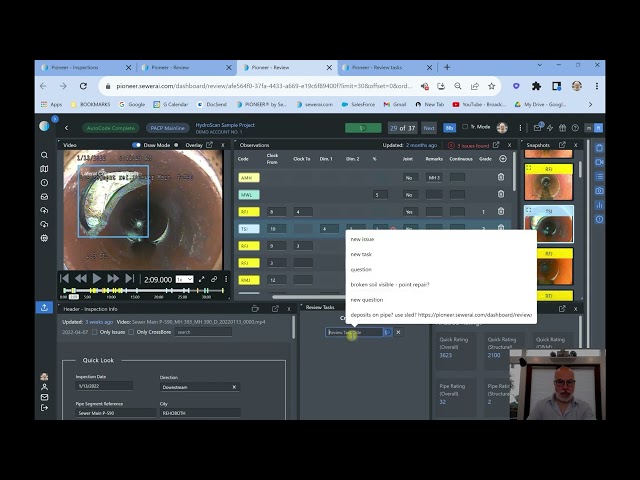The image size is (640, 480).
Task: Rewind the inspection video
Action: (81, 279)
